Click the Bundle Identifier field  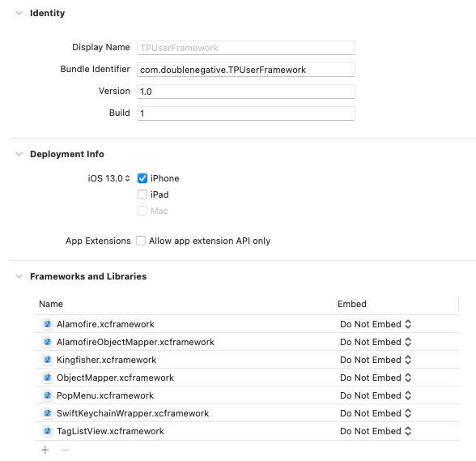click(246, 70)
